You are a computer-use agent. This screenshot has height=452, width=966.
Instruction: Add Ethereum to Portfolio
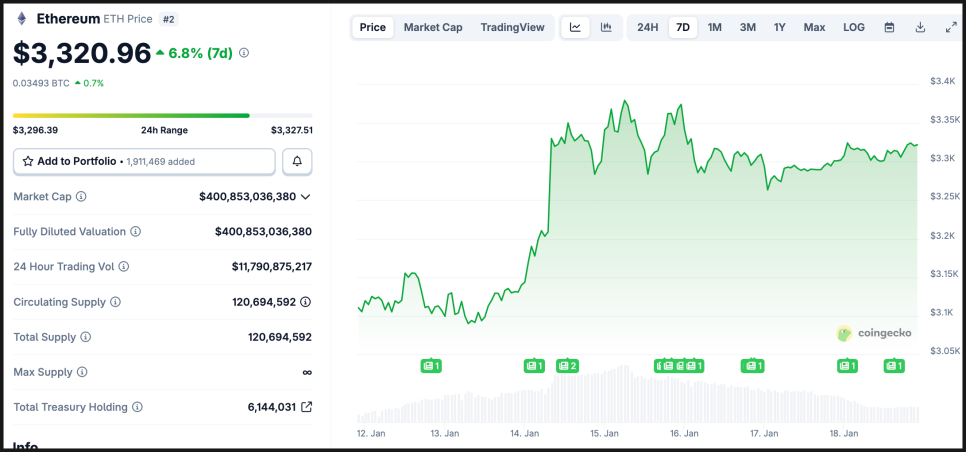click(144, 161)
